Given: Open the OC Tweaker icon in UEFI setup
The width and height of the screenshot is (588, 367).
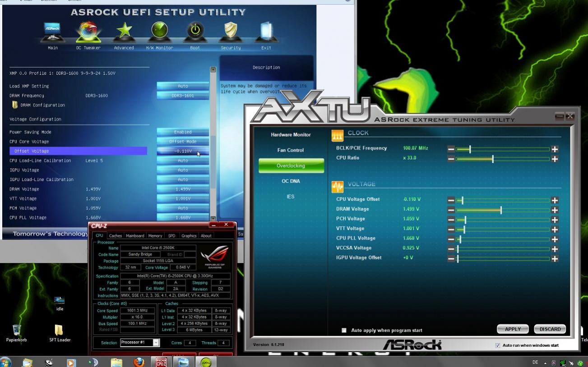Looking at the screenshot, I should click(x=88, y=32).
